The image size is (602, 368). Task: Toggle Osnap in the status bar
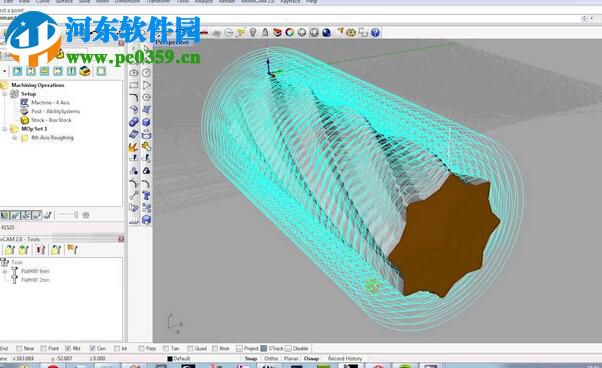(311, 358)
